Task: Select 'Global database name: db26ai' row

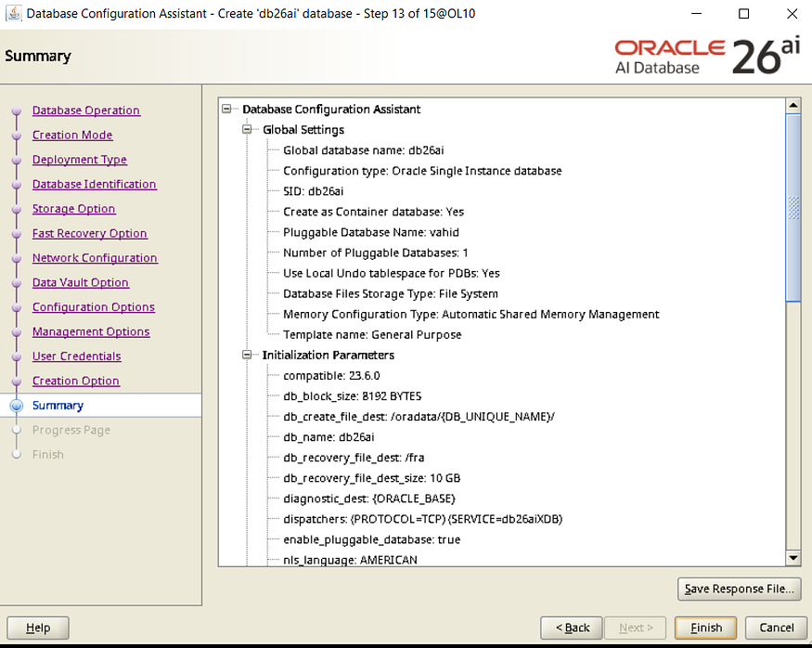Action: 363,150
